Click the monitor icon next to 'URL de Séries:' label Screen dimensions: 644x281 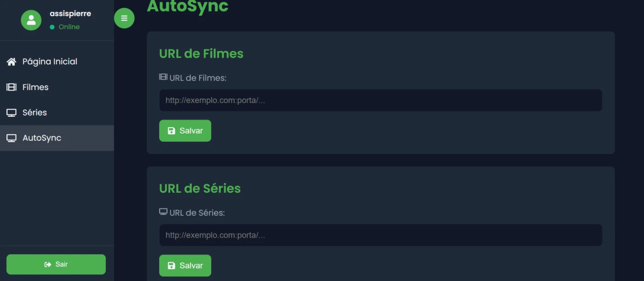(x=163, y=212)
